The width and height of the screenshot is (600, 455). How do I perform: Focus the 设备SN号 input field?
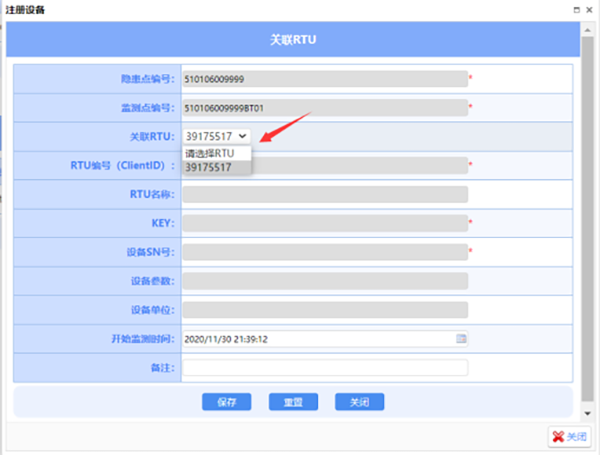[324, 253]
